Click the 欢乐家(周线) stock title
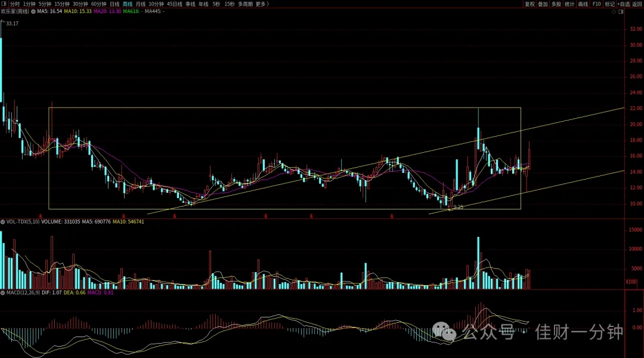 coord(15,11)
